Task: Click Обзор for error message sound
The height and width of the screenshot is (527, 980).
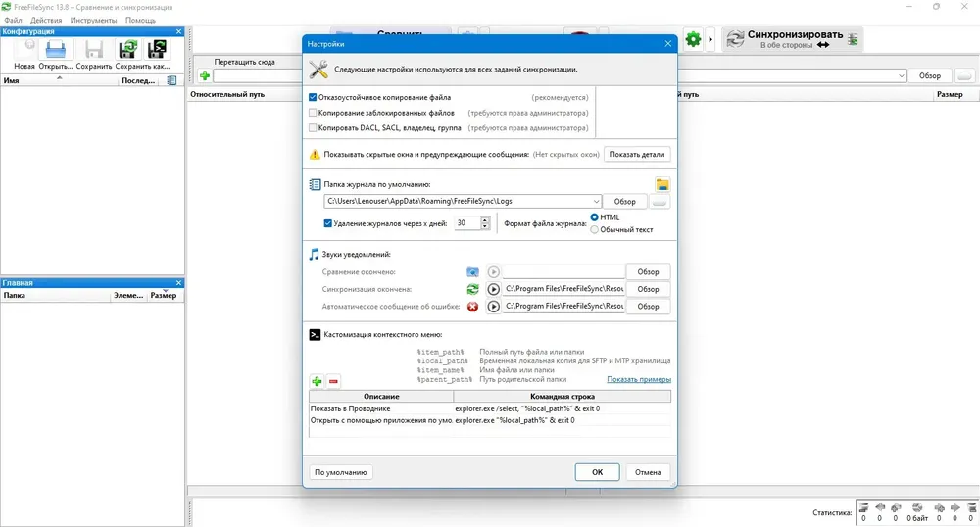Action: [648, 307]
